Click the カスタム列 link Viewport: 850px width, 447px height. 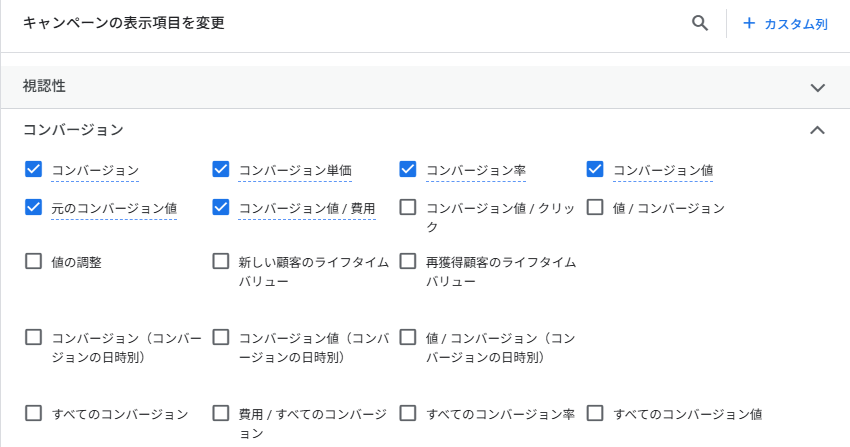(x=795, y=24)
